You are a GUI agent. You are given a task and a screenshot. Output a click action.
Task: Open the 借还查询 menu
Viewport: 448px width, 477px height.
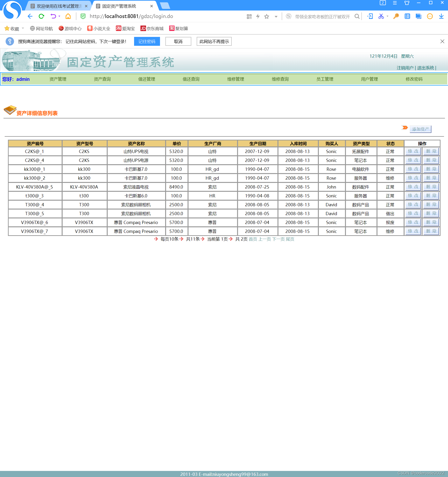(191, 79)
